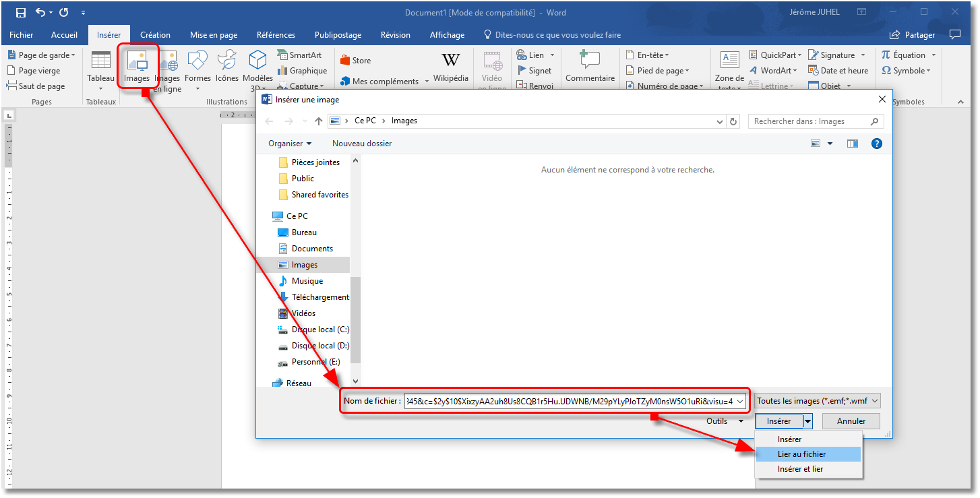This screenshot has height=498, width=980.
Task: Click the Annuler button
Action: (x=851, y=421)
